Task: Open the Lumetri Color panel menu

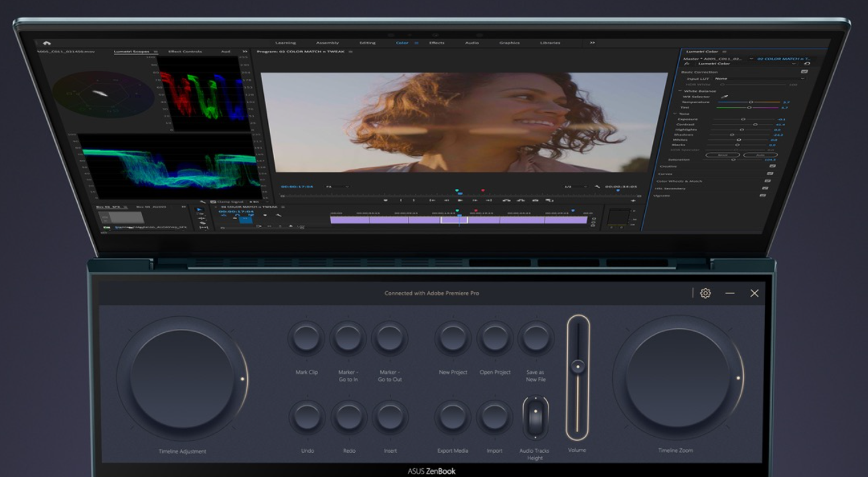Action: coord(724,52)
